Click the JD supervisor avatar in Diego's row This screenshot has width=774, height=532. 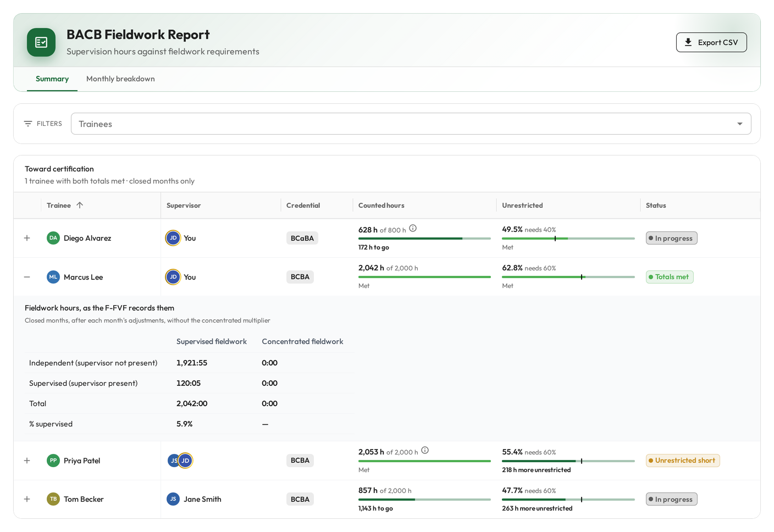(x=173, y=238)
